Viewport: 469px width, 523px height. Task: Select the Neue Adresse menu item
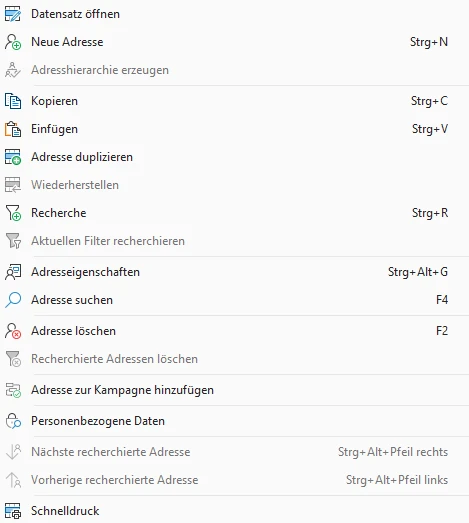pos(234,42)
